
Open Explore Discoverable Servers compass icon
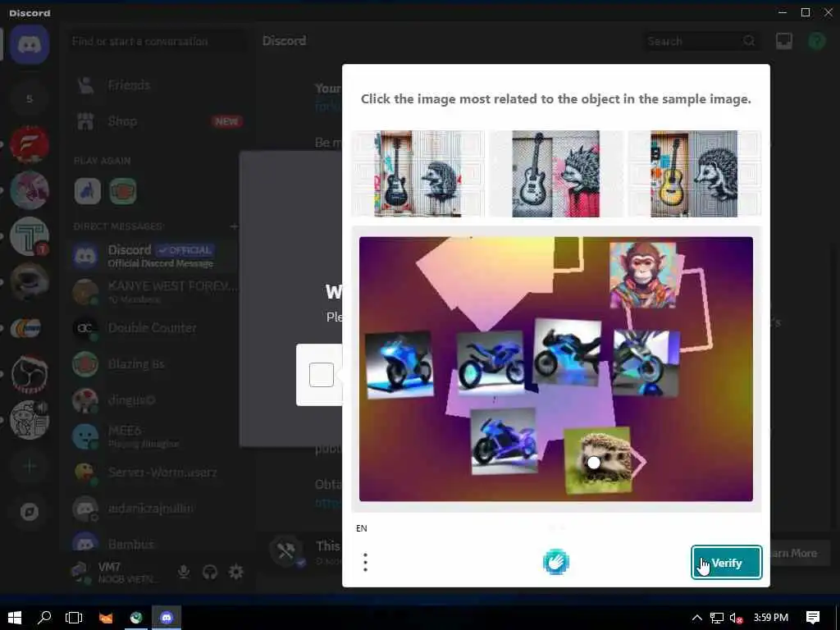click(30, 512)
